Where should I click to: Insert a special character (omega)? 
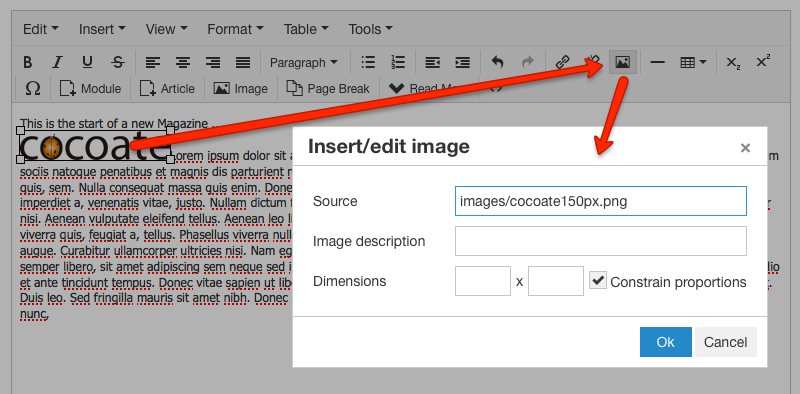coord(33,89)
